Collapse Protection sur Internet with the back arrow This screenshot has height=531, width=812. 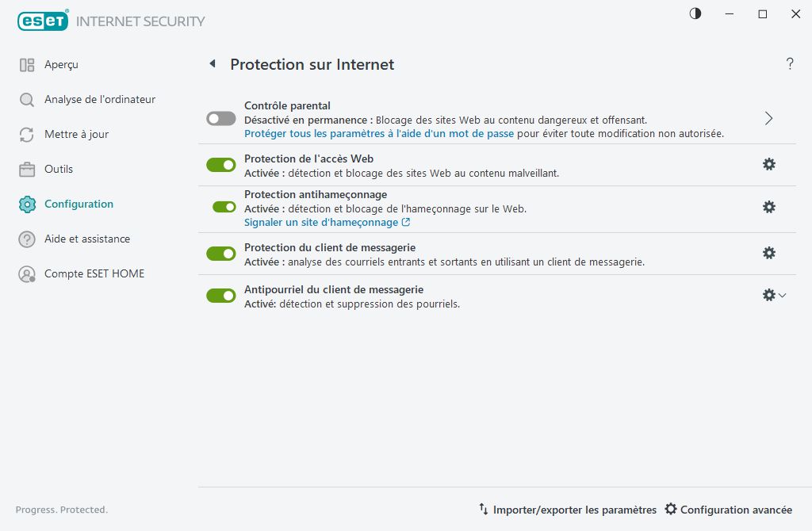pyautogui.click(x=212, y=63)
